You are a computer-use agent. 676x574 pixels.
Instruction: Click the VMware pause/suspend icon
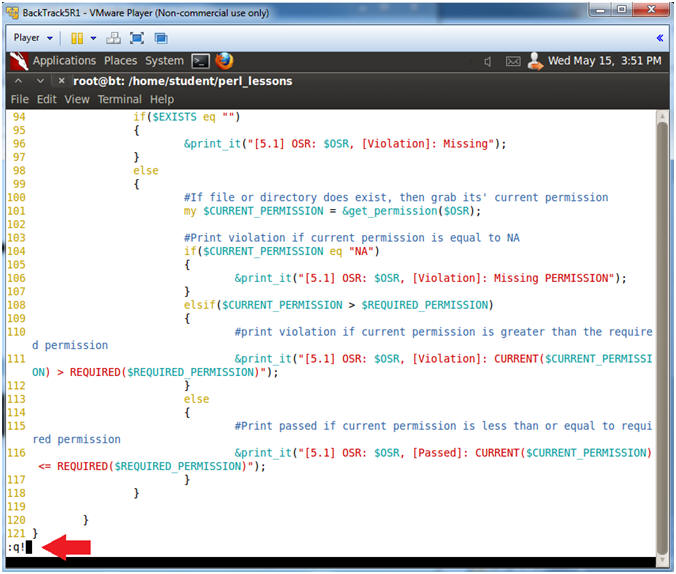[x=77, y=38]
